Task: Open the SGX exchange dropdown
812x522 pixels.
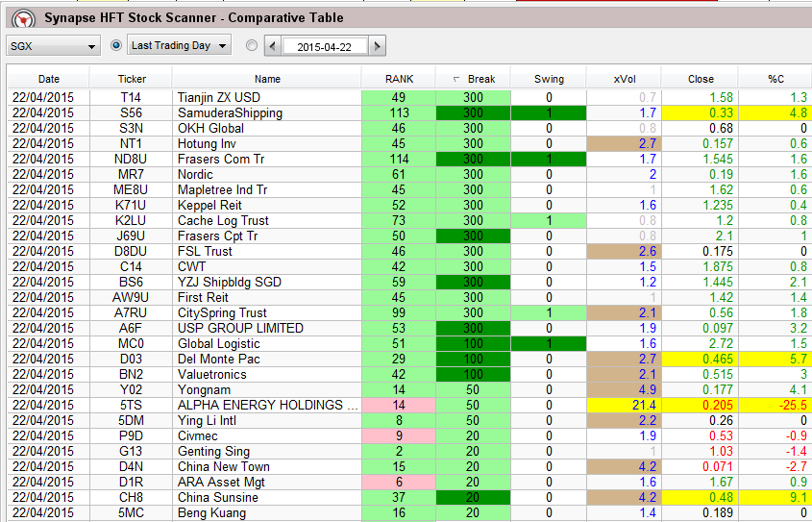Action: [53, 46]
